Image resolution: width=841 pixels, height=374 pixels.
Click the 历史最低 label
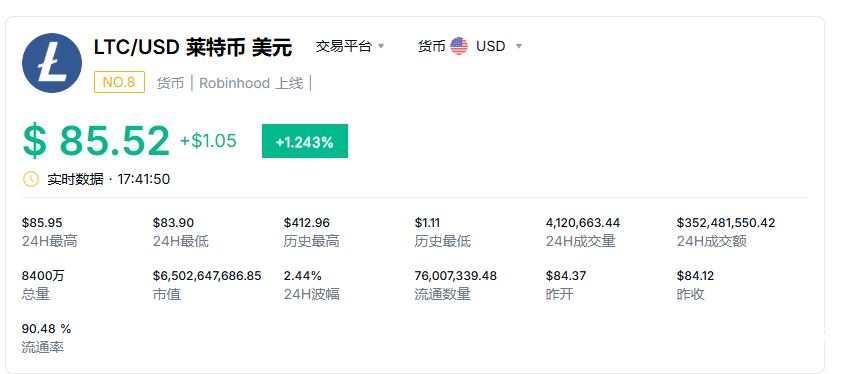442,241
